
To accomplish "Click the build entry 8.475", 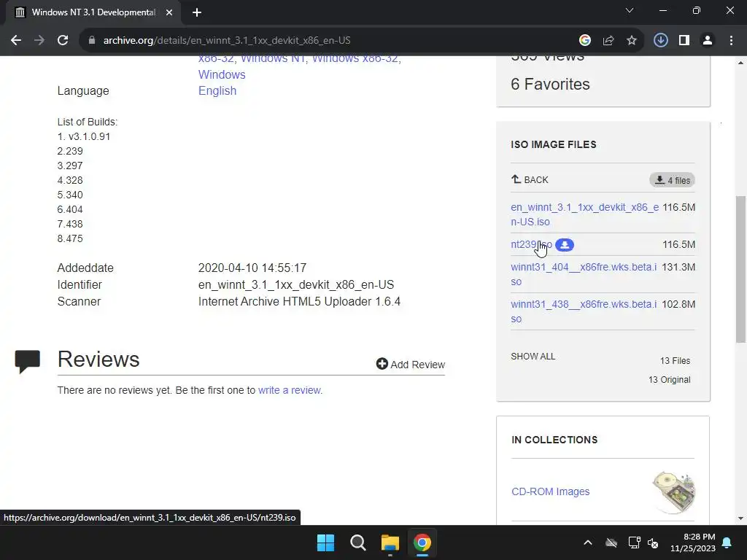I will (70, 238).
